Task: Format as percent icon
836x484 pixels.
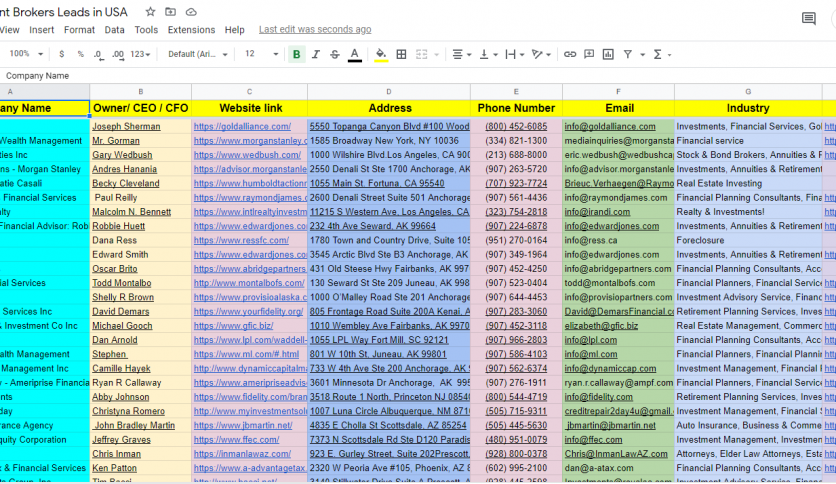Action: pos(81,54)
